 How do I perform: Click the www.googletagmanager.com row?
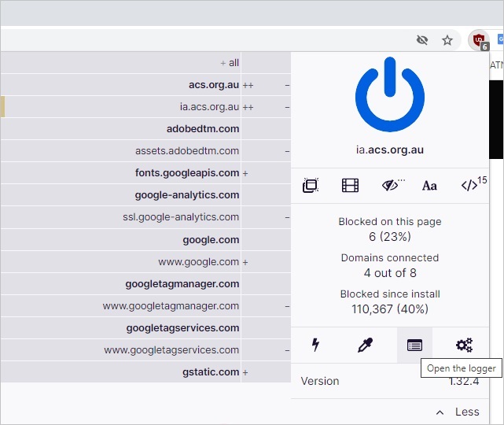pos(171,305)
